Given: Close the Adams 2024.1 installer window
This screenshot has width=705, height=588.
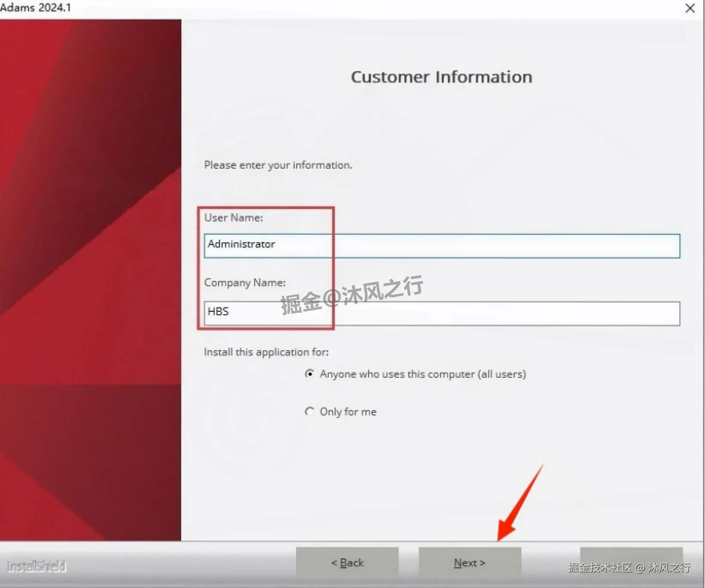Looking at the screenshot, I should (690, 8).
